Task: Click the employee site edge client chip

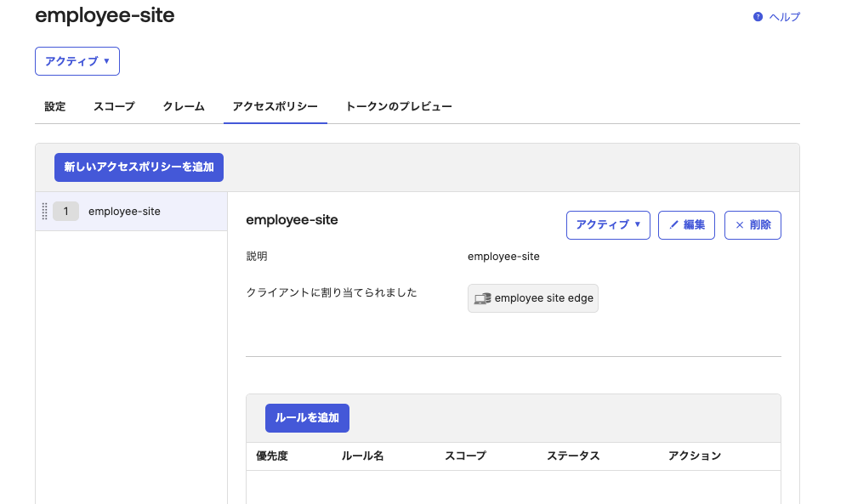Action: [x=532, y=297]
